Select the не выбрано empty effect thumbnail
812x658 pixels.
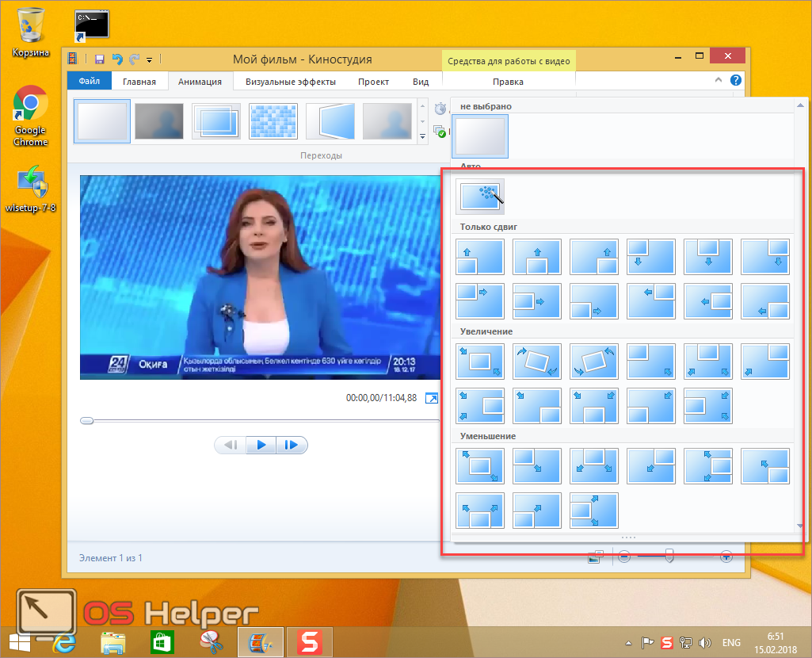pyautogui.click(x=480, y=136)
